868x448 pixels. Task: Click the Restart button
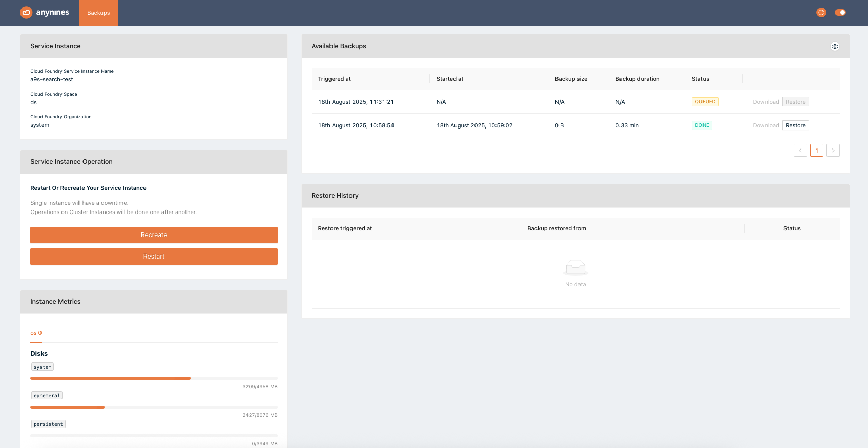tap(154, 257)
